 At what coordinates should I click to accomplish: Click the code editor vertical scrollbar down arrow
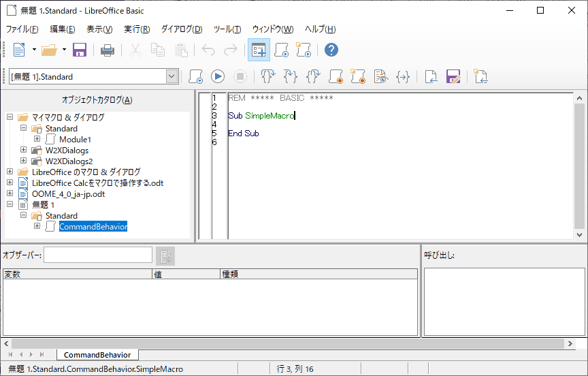click(579, 235)
